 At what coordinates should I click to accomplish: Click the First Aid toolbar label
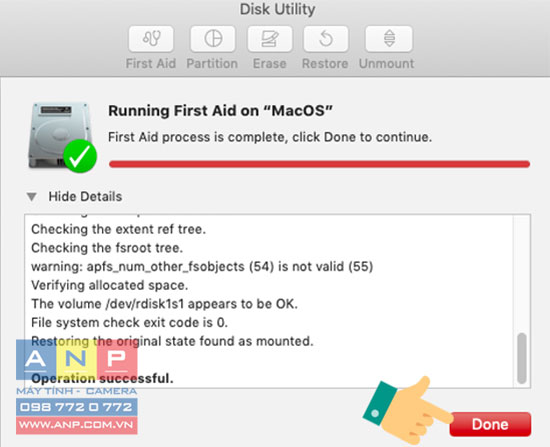(x=151, y=64)
